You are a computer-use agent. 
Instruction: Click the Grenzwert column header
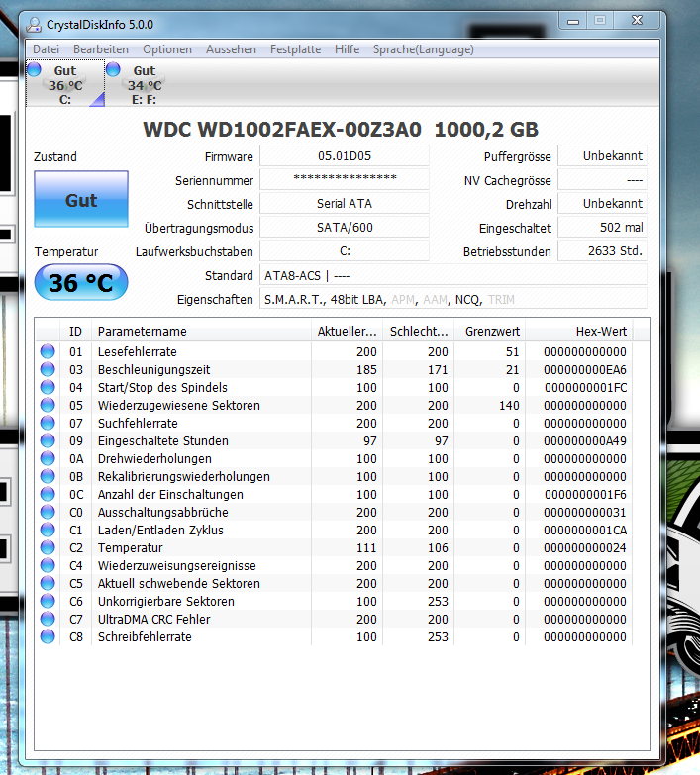(490, 332)
